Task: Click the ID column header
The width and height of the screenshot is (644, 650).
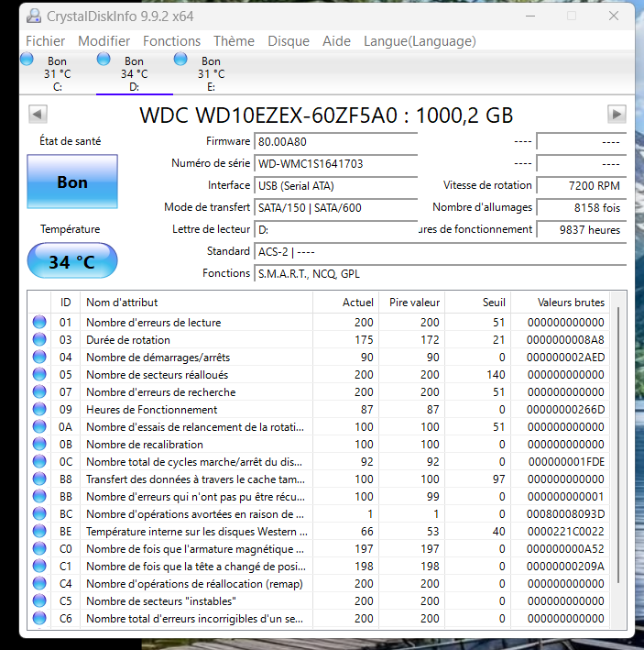Action: (x=65, y=303)
